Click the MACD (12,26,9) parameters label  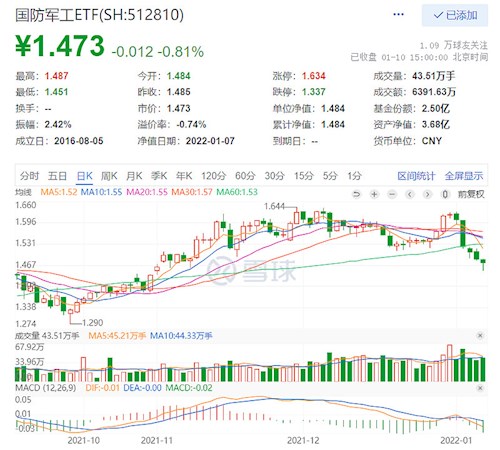(46, 388)
